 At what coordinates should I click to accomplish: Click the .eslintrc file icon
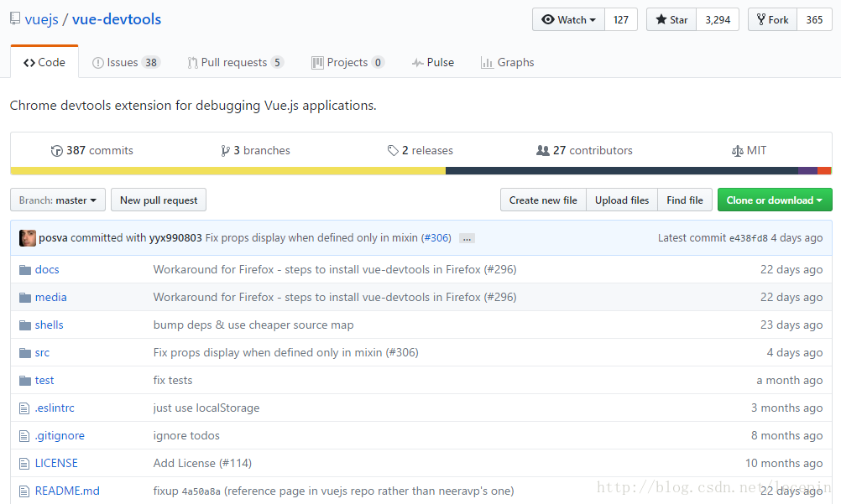[24, 408]
